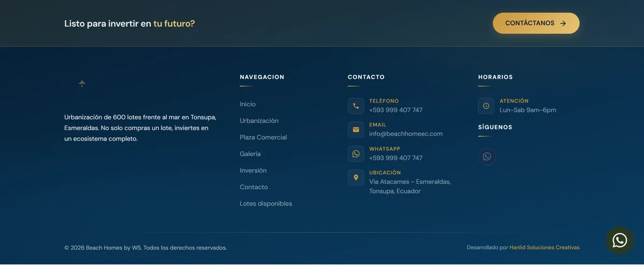Click the clock icon beside Atención
Viewport: 644px width, 265px height.
click(486, 106)
